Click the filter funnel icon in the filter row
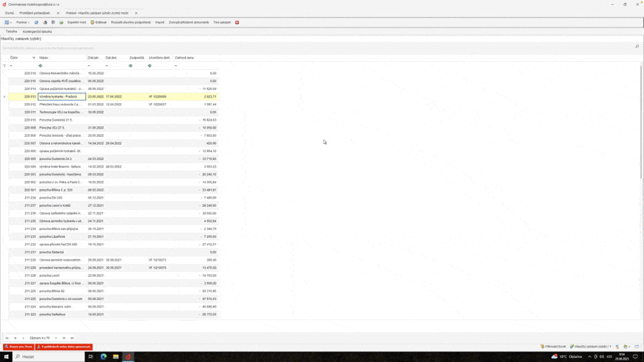Viewport: 644px width, 362px height. click(x=5, y=66)
